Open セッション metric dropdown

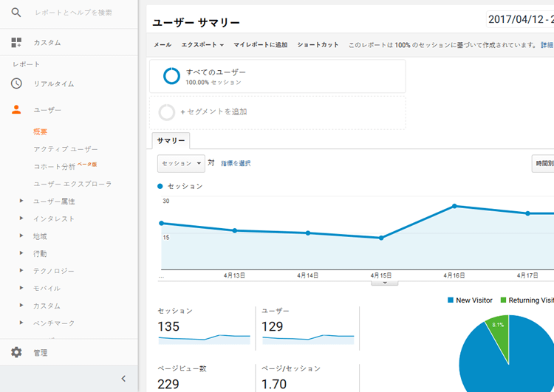coord(181,163)
